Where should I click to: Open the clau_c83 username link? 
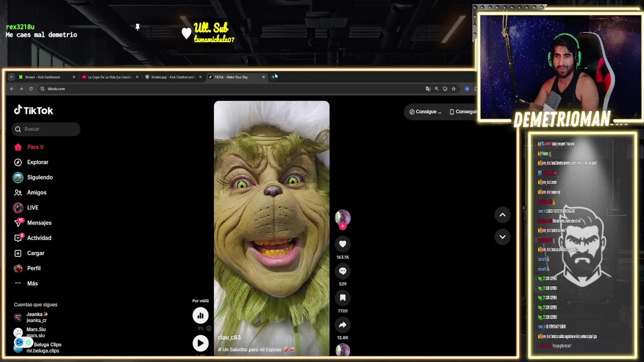coord(229,337)
